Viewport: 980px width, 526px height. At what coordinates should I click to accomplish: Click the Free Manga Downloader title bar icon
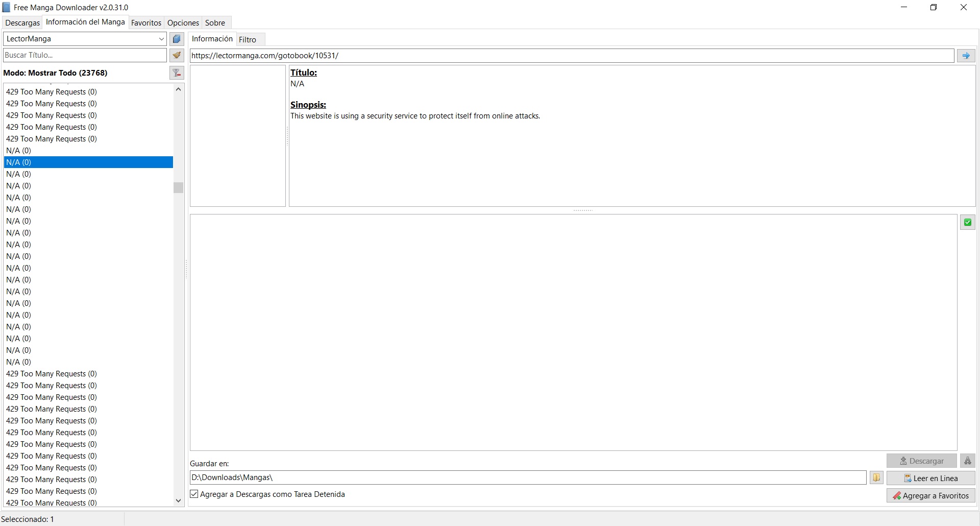(x=7, y=7)
